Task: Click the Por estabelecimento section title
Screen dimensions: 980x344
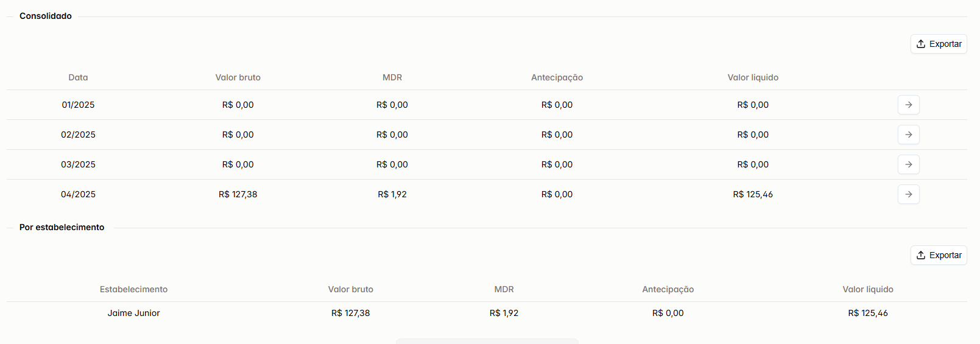Action: tap(62, 227)
